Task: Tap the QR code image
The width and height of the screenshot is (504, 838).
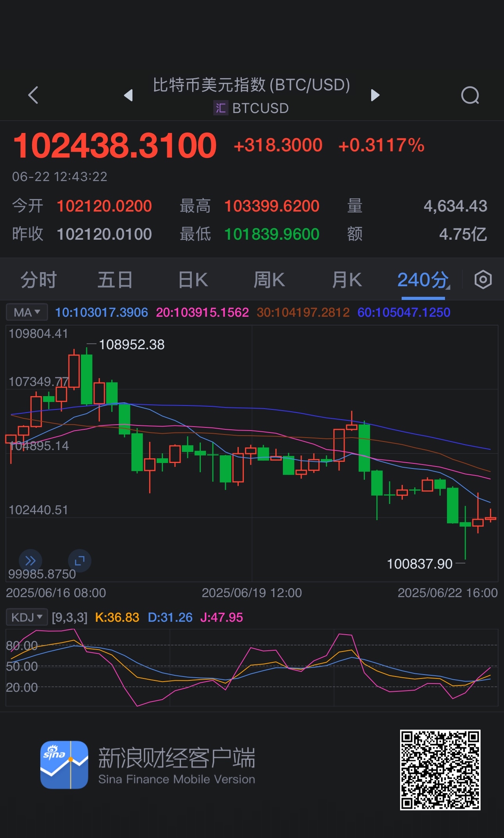Action: (x=440, y=770)
